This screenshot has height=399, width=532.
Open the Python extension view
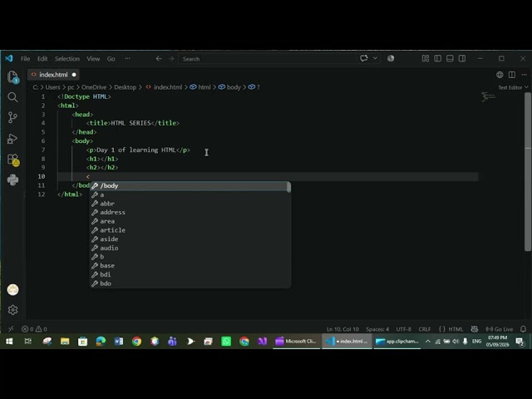pos(13,180)
